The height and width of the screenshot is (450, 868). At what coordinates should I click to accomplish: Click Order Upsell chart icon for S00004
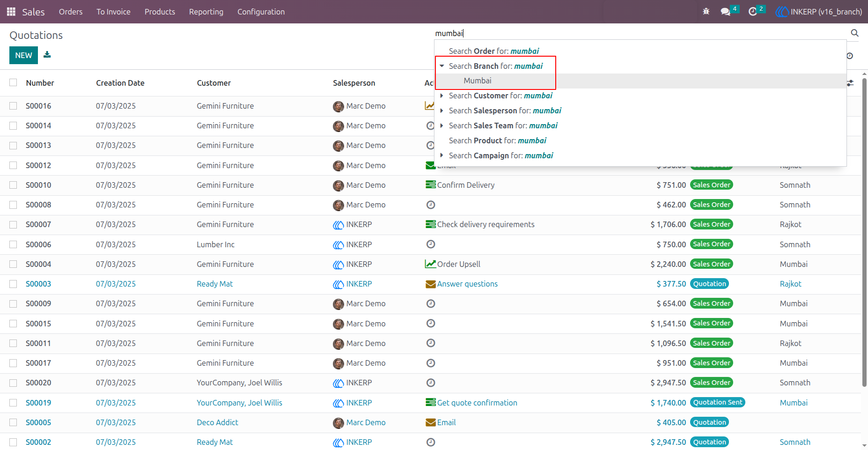coord(431,264)
